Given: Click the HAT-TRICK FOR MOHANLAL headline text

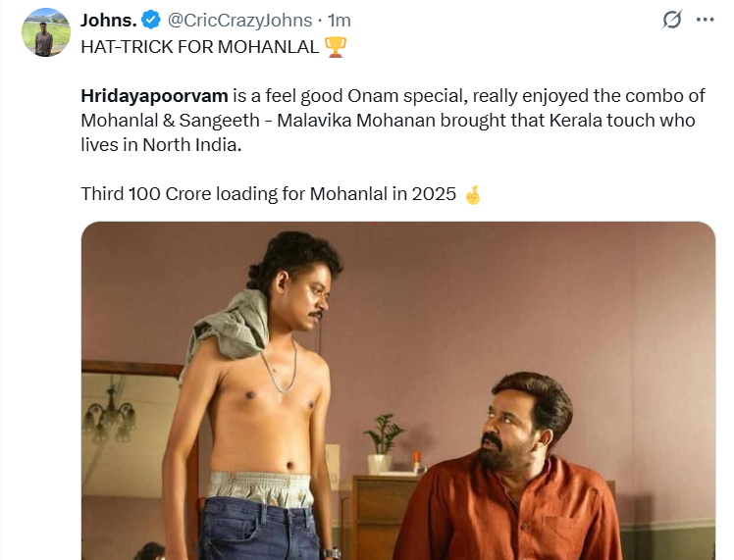Looking at the screenshot, I should click(x=200, y=46).
